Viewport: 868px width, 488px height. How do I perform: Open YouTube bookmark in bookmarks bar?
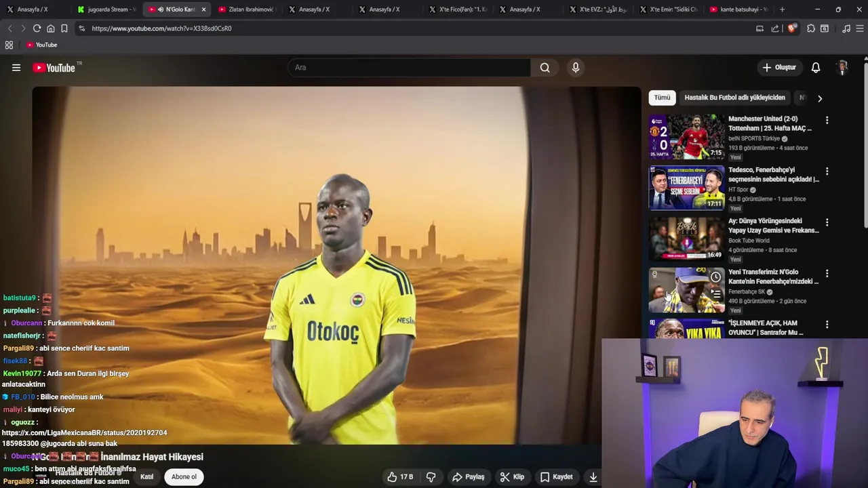[41, 45]
